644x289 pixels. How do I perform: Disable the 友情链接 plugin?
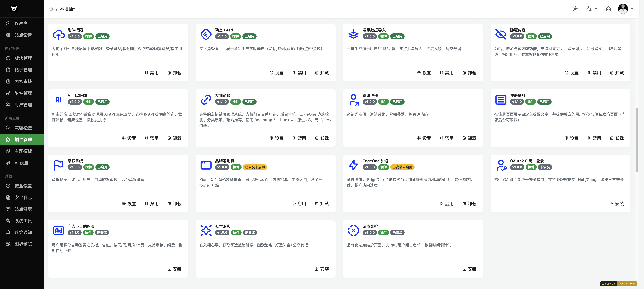(x=299, y=138)
